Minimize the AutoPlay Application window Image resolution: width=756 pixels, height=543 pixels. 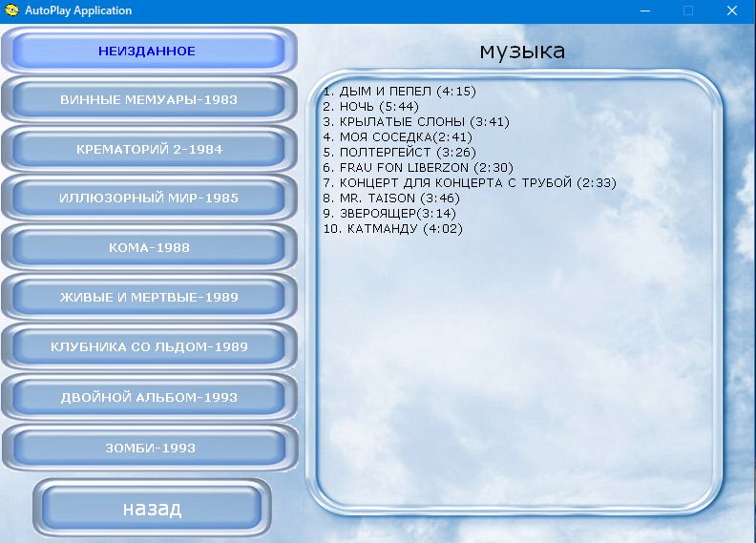click(x=645, y=10)
